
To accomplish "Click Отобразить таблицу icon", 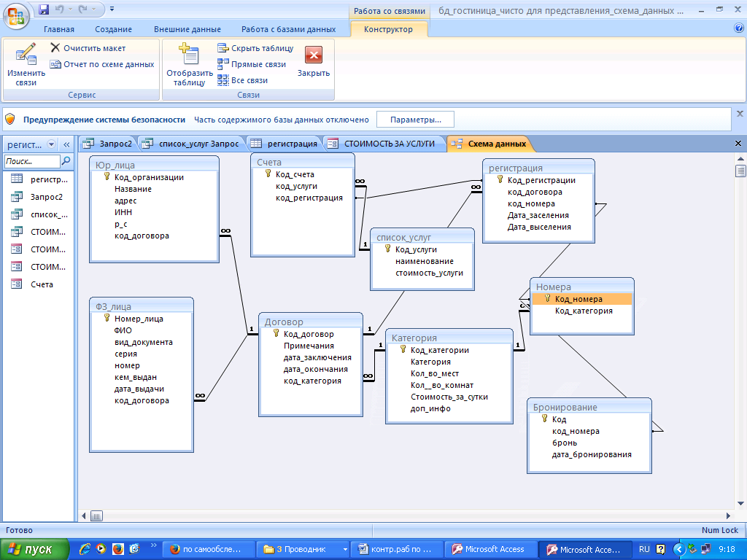I will click(189, 64).
